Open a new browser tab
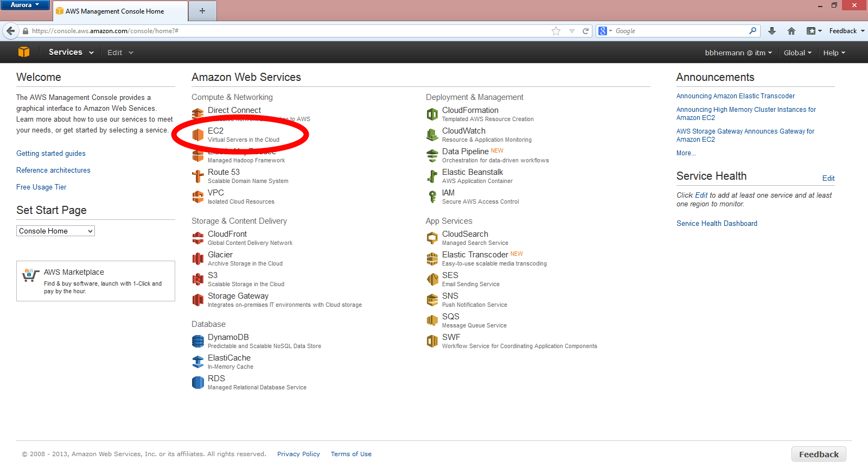868x467 pixels. click(x=202, y=11)
